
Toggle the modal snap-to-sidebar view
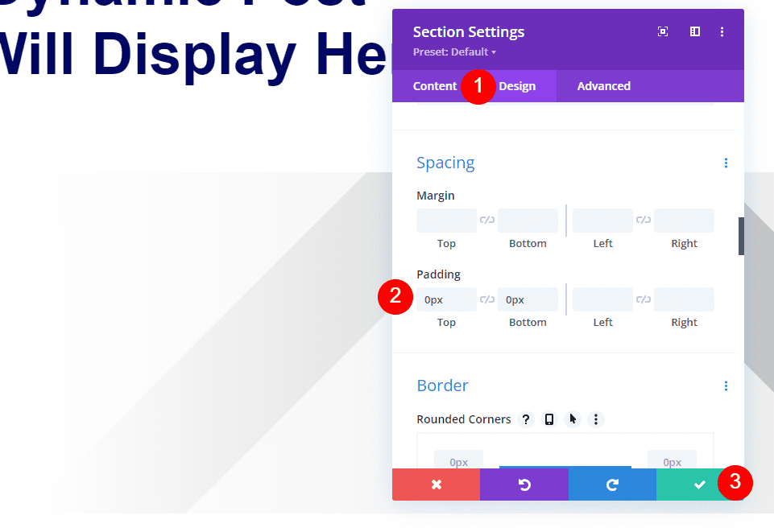pyautogui.click(x=694, y=31)
